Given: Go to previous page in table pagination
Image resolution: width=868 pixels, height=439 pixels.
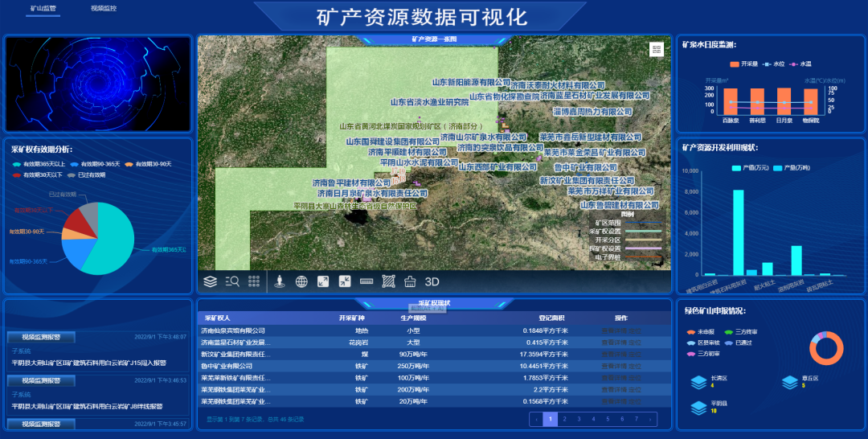Looking at the screenshot, I should point(536,419).
